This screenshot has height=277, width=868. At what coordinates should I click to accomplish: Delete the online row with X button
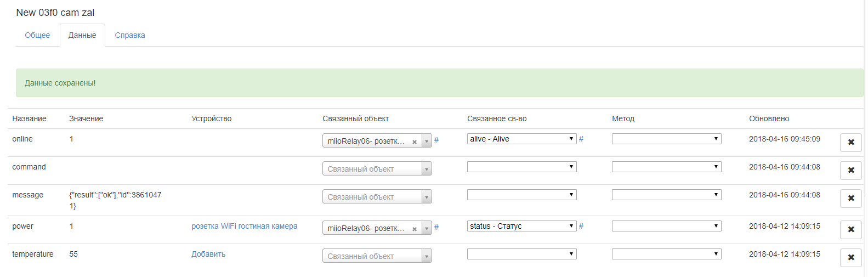coord(850,143)
